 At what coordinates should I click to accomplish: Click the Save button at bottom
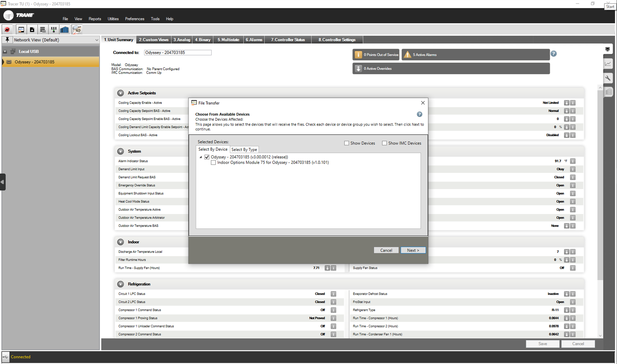542,344
